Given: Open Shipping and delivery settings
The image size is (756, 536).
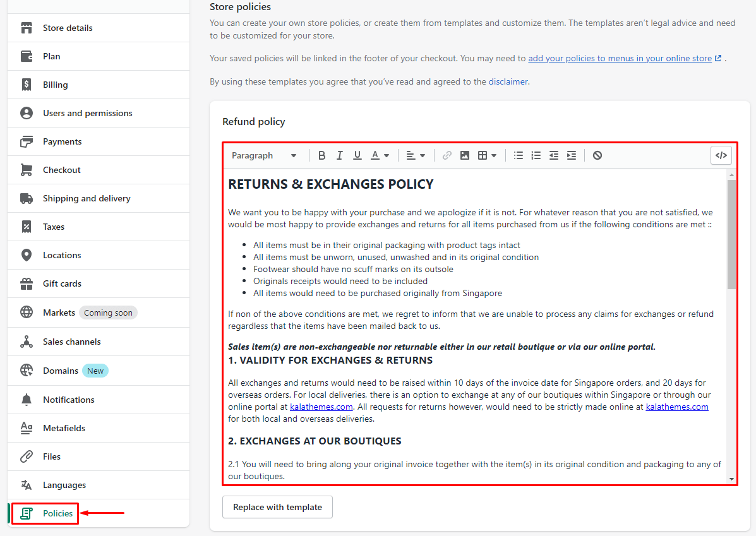Looking at the screenshot, I should coord(87,198).
